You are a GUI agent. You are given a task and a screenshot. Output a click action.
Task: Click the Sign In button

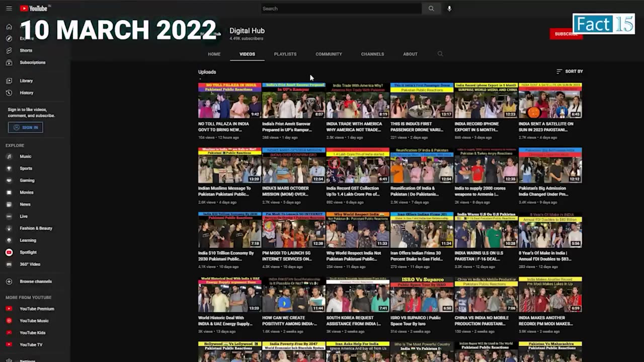pos(26,127)
